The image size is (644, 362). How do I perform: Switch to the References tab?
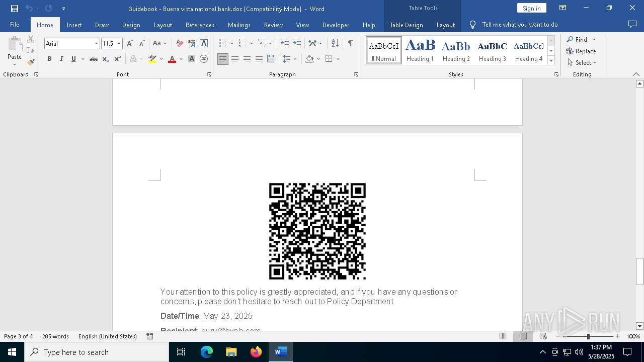tap(200, 25)
